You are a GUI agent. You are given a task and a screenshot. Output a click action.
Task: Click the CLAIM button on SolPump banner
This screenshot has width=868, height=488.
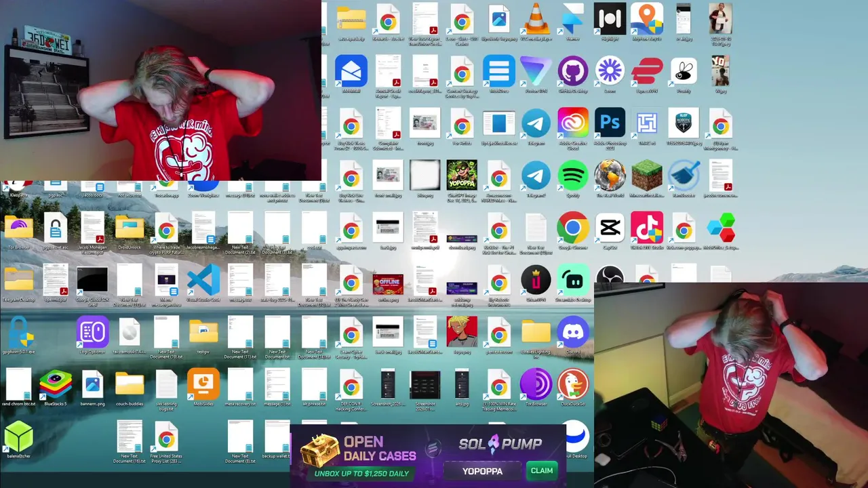tap(542, 470)
